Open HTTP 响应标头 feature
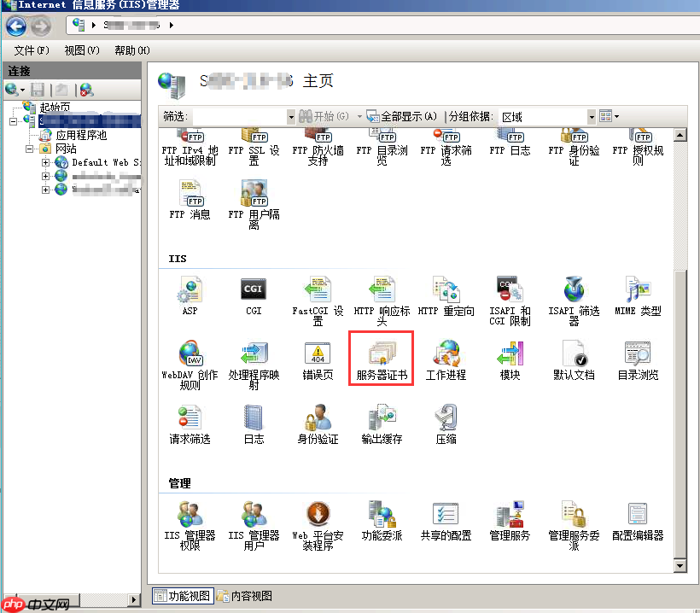Viewport: 700px width, 613px height. 382,301
